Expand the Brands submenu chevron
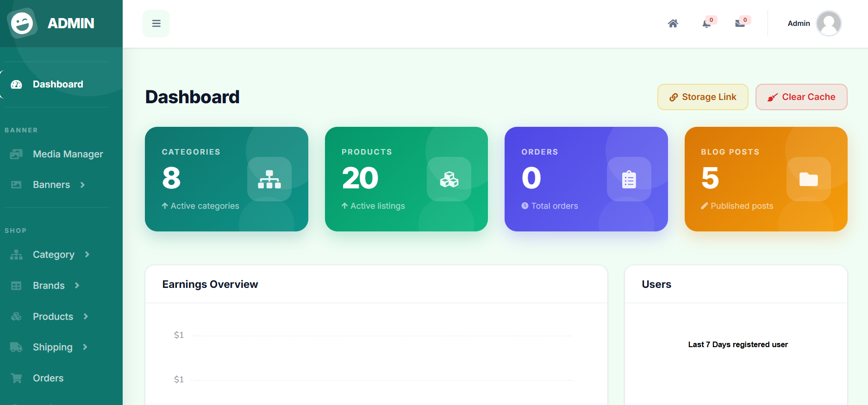The width and height of the screenshot is (868, 405). pyautogui.click(x=77, y=286)
